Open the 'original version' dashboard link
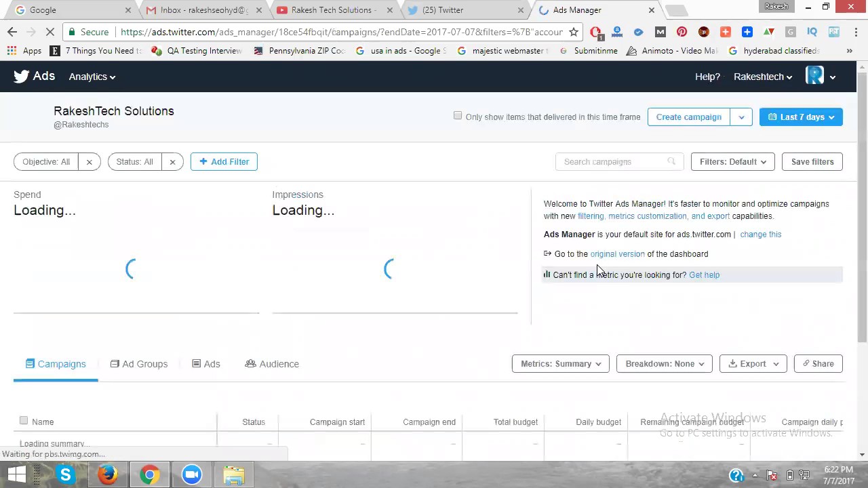868x488 pixels. 617,254
